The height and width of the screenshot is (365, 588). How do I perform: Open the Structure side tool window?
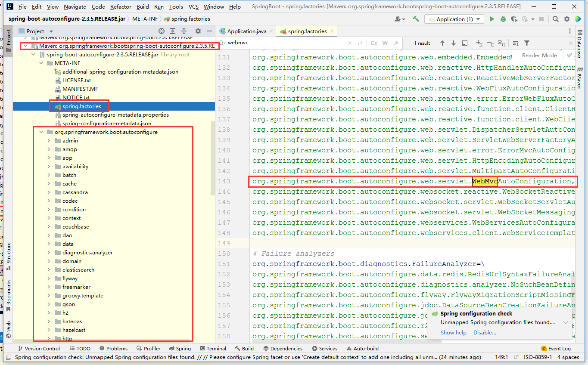(8, 257)
